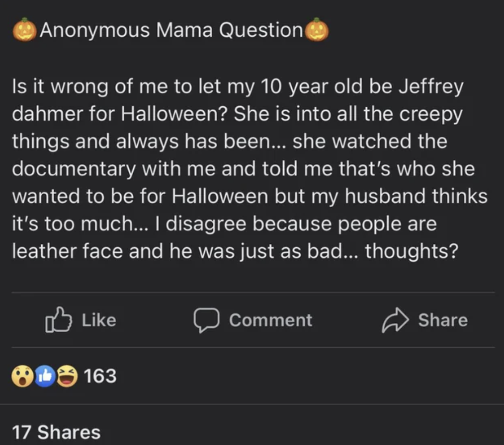Image resolution: width=504 pixels, height=445 pixels.
Task: Click the word "documentary" in the post
Action: click(x=73, y=169)
